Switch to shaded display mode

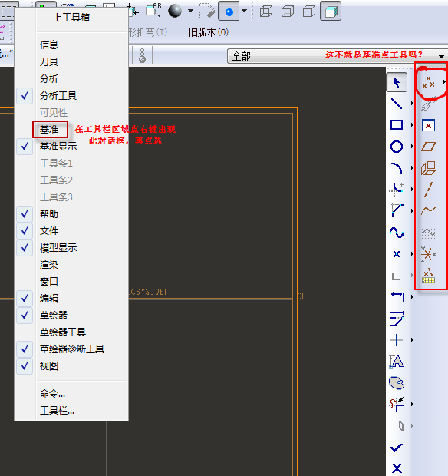coord(331,12)
